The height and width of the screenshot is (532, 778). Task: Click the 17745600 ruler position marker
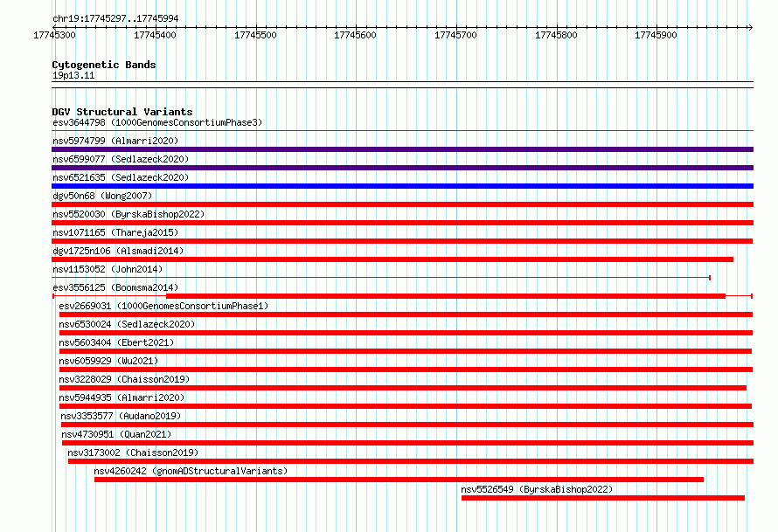point(355,35)
